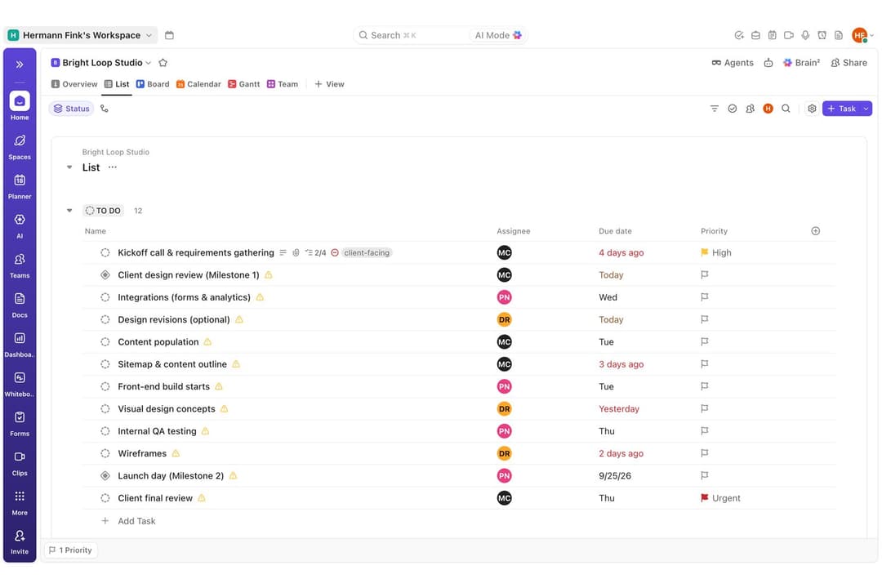
Task: Toggle status circle of Kickoff call task
Action: pos(105,252)
